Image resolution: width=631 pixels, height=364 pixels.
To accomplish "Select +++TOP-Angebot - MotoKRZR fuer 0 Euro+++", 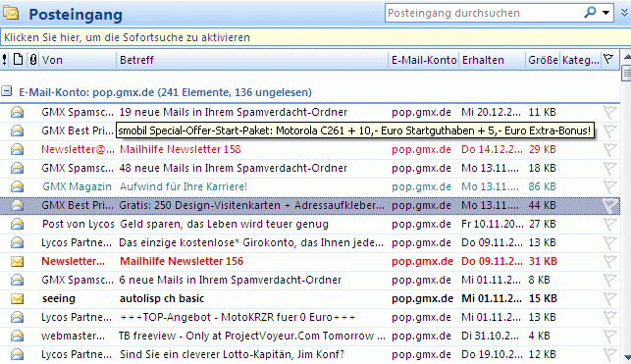I will tap(237, 317).
